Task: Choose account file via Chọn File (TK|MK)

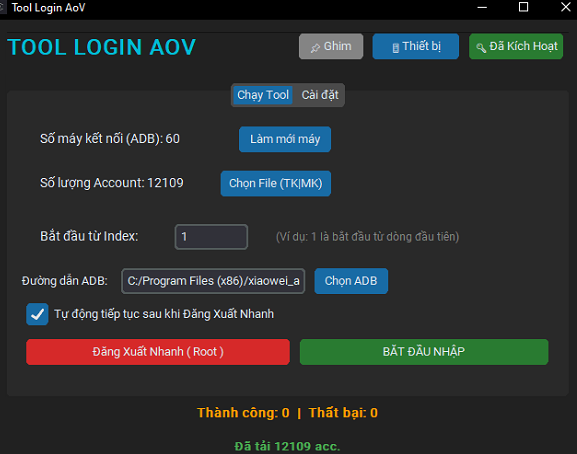Action: click(276, 183)
